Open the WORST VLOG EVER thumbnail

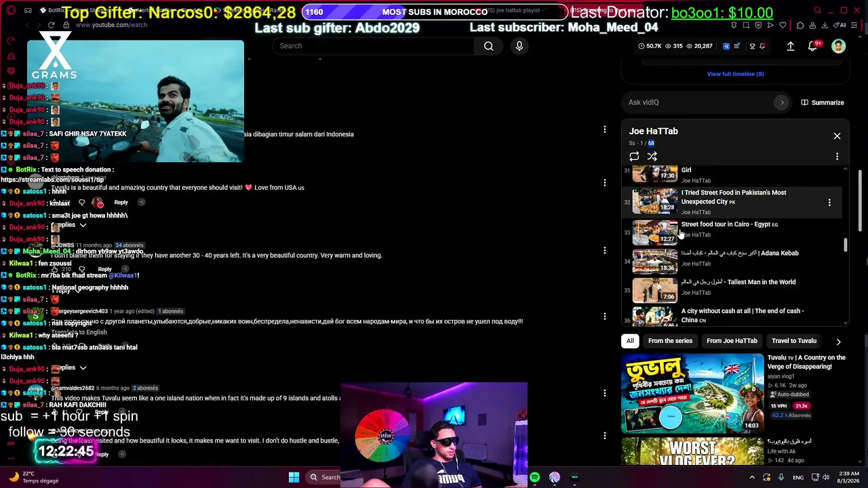coord(692,451)
